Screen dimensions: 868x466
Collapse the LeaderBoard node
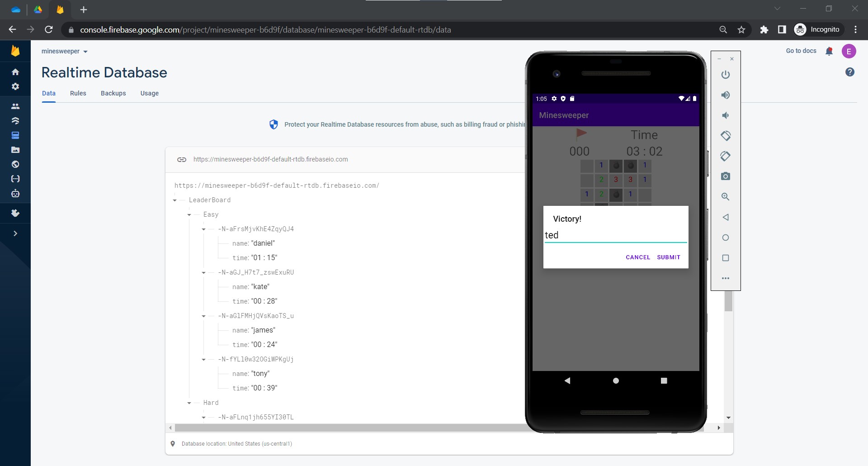coord(175,200)
